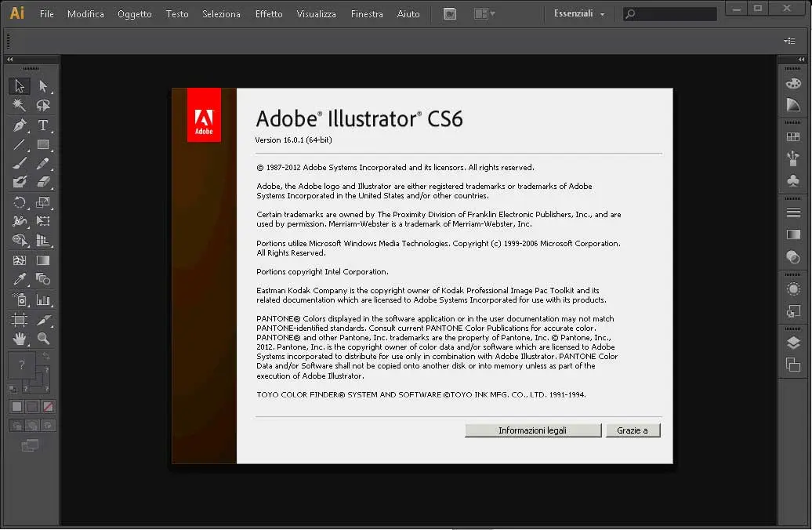
Task: Pick the Mesh tool
Action: 19,260
